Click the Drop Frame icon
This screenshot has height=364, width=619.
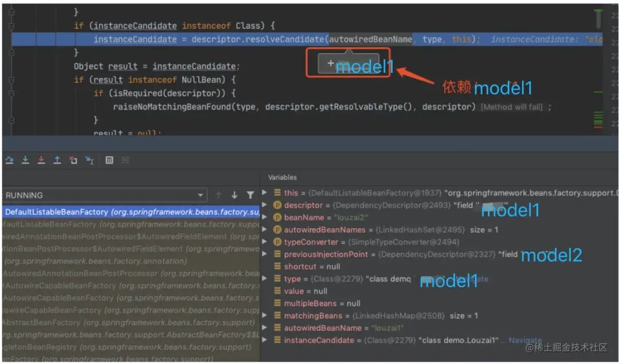point(73,160)
